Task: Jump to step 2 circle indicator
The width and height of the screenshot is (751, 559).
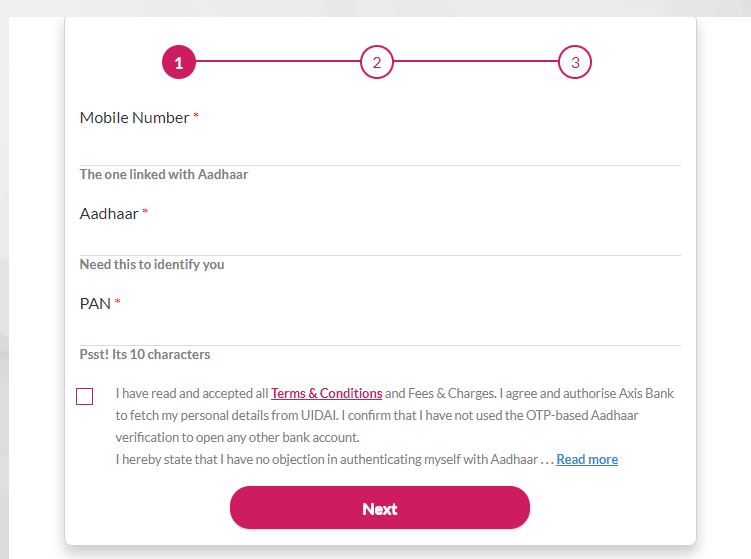Action: pyautogui.click(x=377, y=62)
